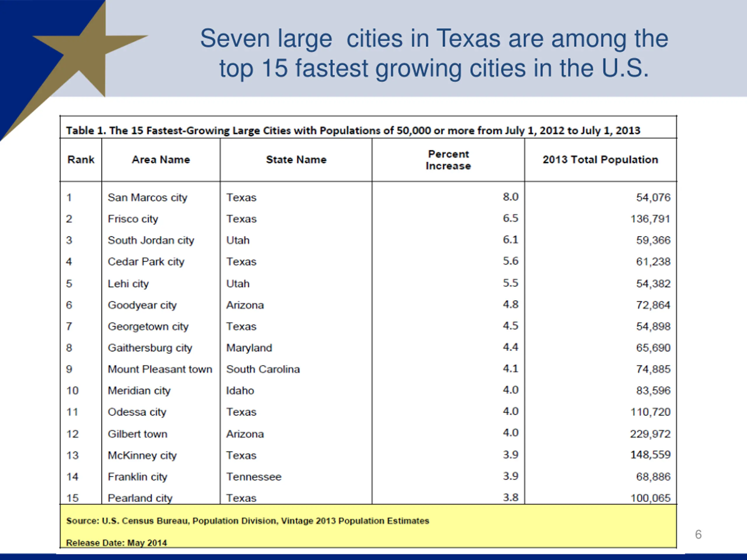Screen dimensions: 747x560
Task: Select the Odessa city cell
Action: [x=137, y=412]
